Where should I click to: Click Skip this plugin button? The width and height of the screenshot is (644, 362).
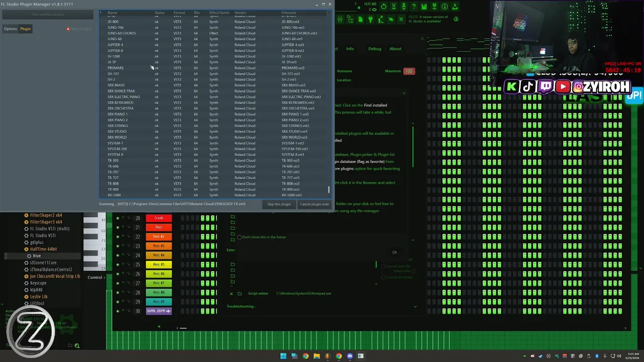click(x=279, y=204)
